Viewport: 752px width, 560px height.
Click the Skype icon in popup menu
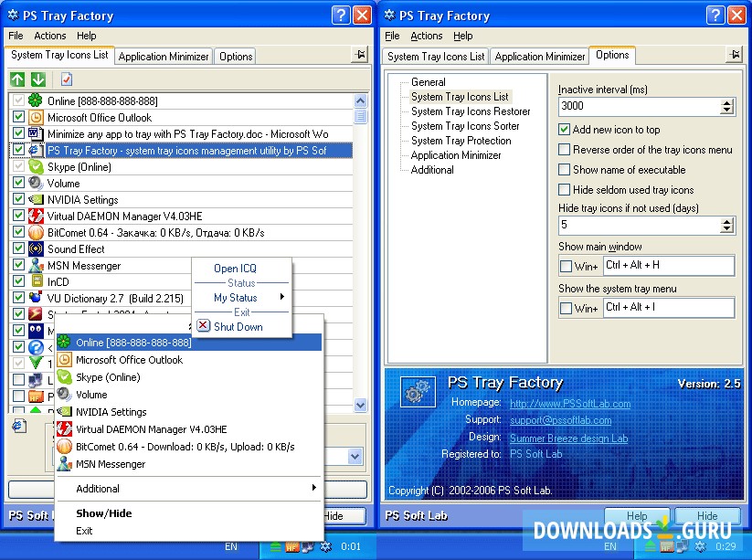[x=64, y=377]
